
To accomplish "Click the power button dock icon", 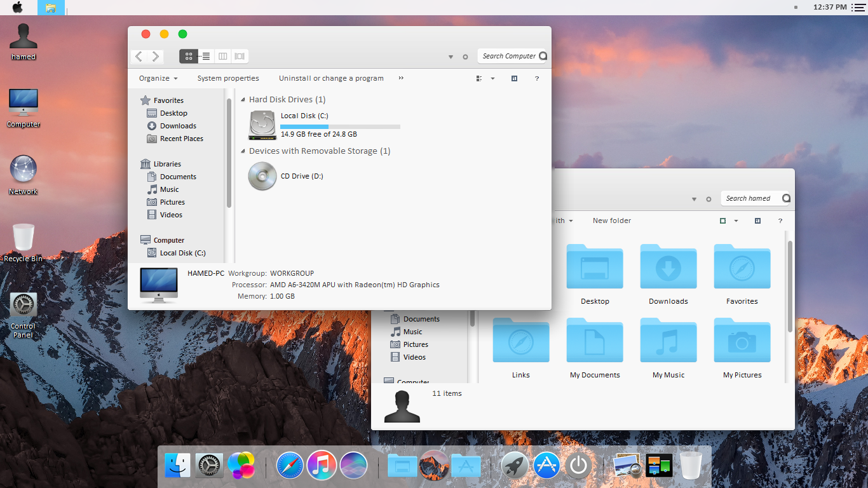I will [578, 466].
